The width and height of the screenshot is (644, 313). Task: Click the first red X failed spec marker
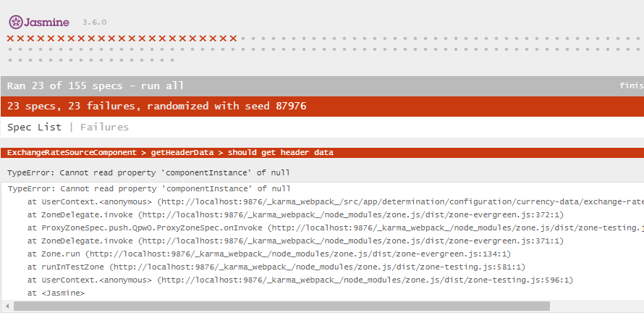pyautogui.click(x=10, y=38)
